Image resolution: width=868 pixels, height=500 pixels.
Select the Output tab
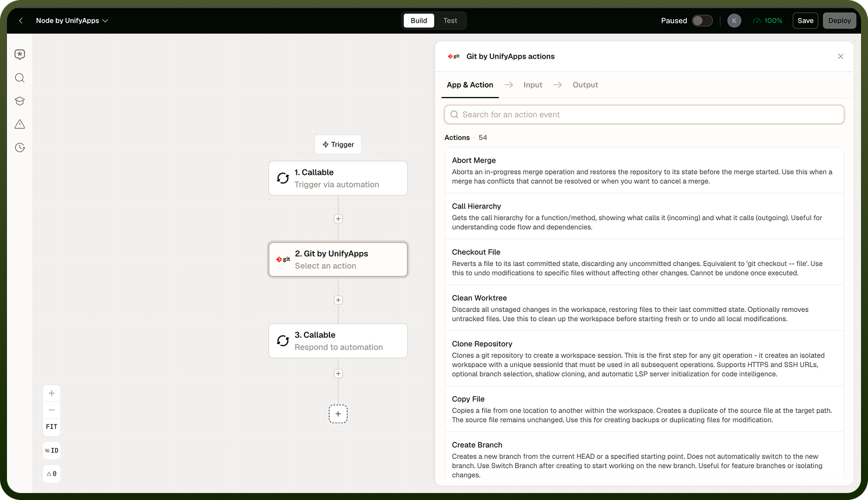pyautogui.click(x=585, y=85)
